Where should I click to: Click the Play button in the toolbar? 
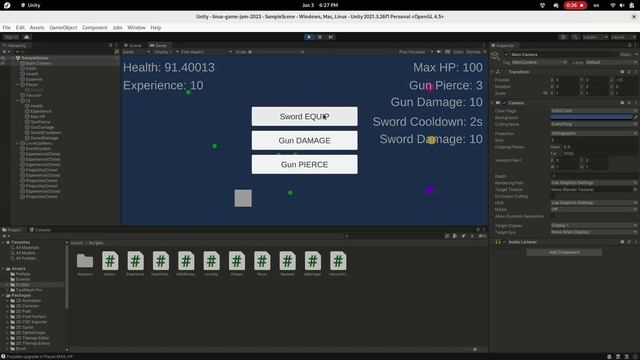(309, 37)
